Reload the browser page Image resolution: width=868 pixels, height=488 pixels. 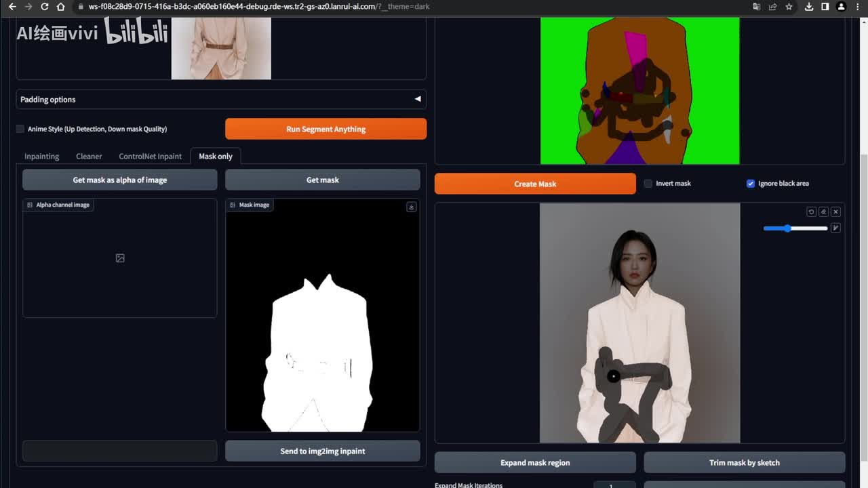45,7
